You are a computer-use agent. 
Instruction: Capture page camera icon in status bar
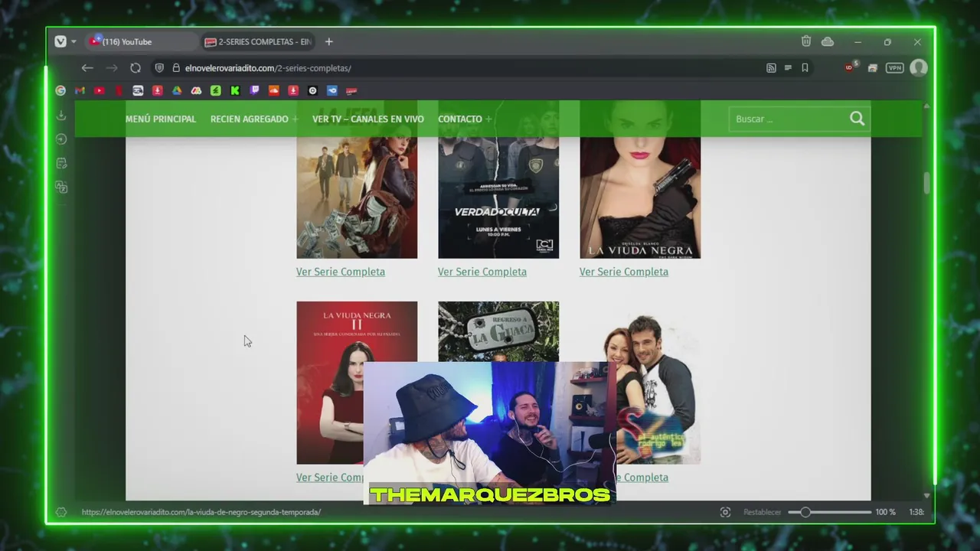725,512
